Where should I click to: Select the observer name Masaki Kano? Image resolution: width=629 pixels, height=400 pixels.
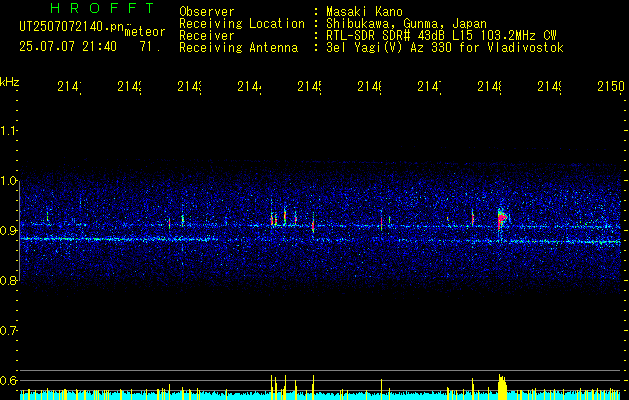[364, 12]
